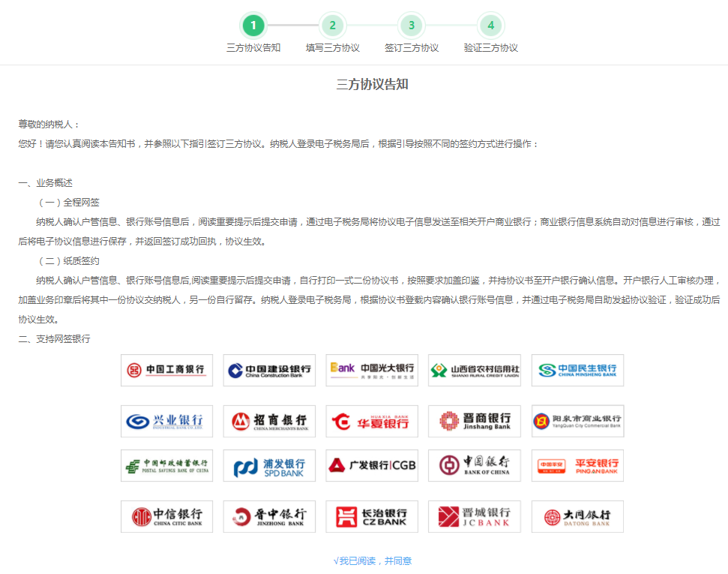Click the 签订三方协议 step label

[x=412, y=48]
